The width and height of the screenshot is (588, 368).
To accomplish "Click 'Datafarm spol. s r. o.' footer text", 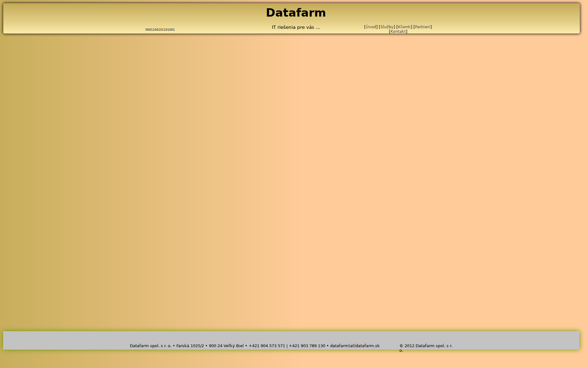I will (150, 345).
